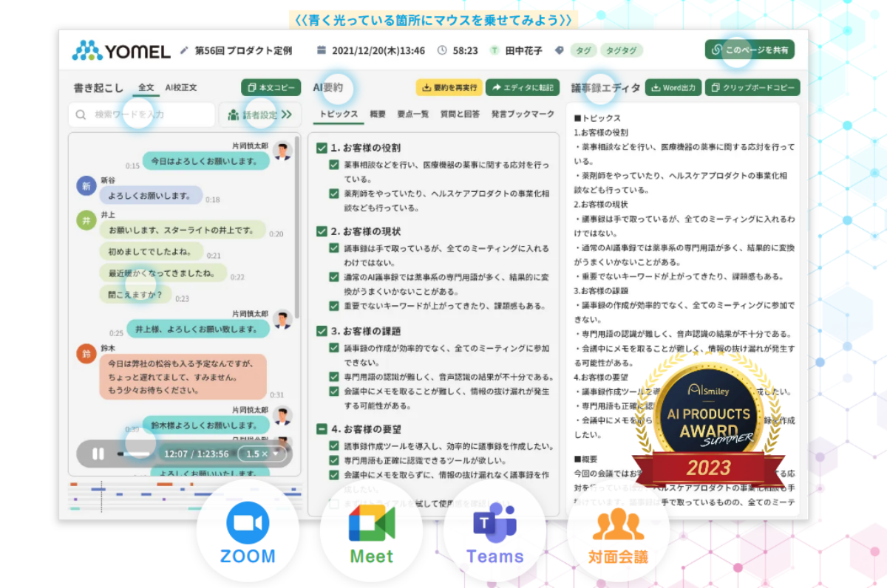
Task: Click the 第56回 プロダクト定例 meeting title
Action: coord(243,51)
